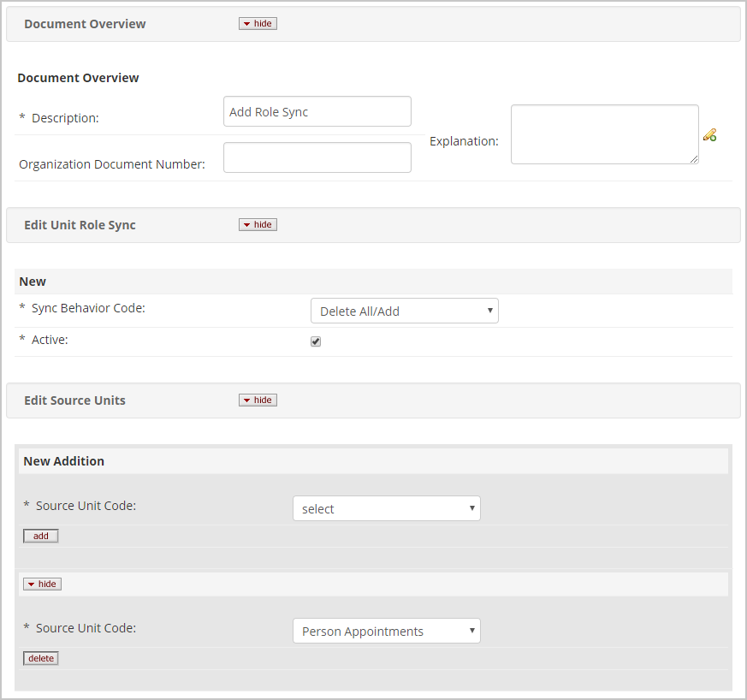Image resolution: width=747 pixels, height=700 pixels.
Task: Hide the Edit Unit Role Sync section
Action: 258,225
